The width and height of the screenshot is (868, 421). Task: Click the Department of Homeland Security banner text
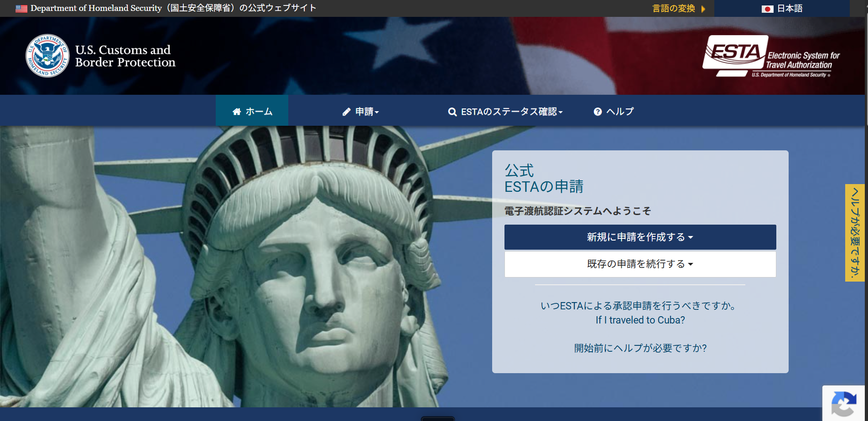173,8
